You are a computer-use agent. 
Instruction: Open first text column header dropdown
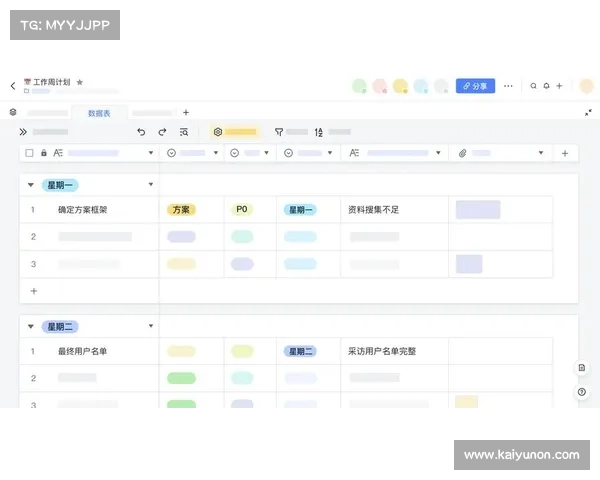(151, 153)
